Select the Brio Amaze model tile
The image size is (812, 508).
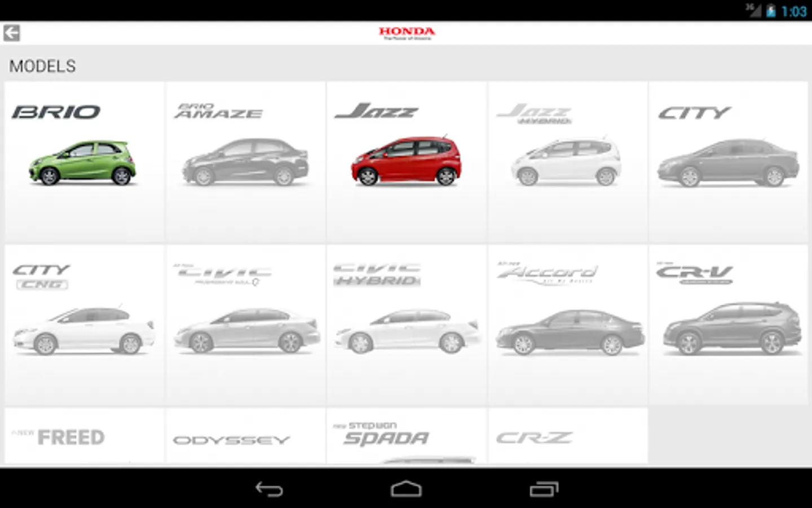[x=245, y=163]
